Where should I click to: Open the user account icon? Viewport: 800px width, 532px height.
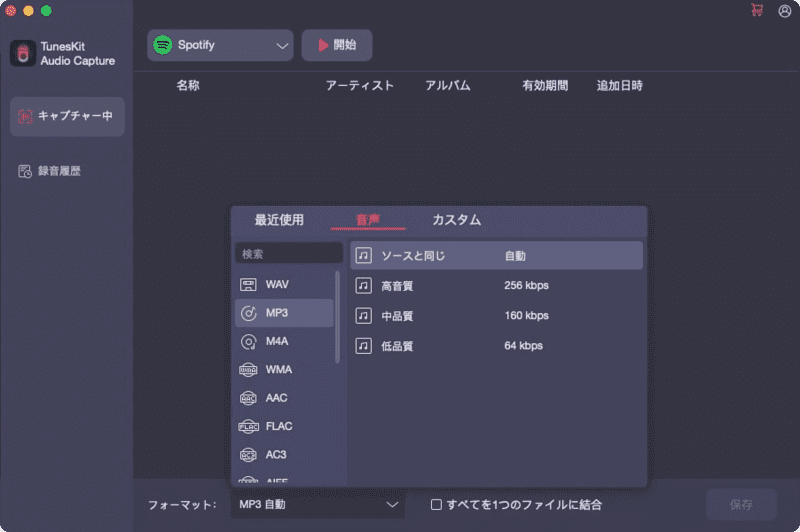[785, 11]
